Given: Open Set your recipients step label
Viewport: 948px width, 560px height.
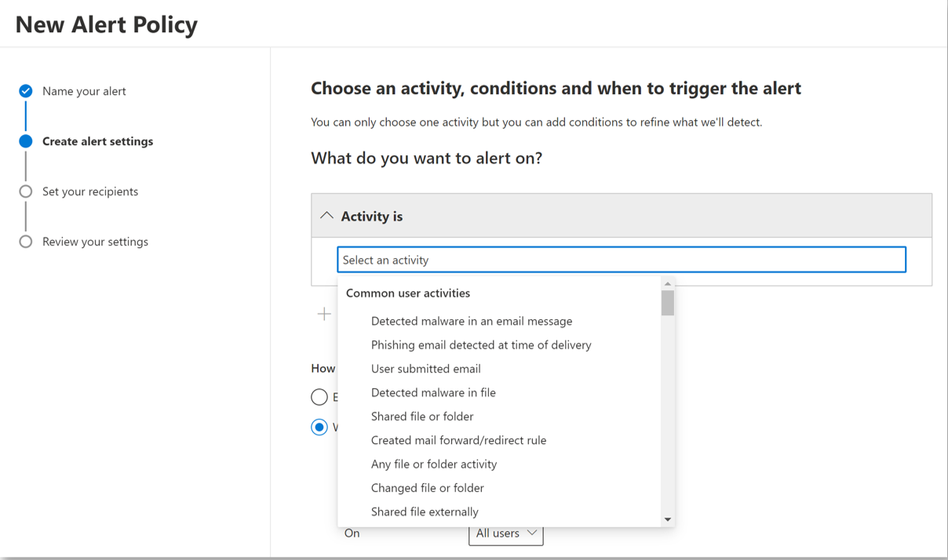Looking at the screenshot, I should click(90, 191).
